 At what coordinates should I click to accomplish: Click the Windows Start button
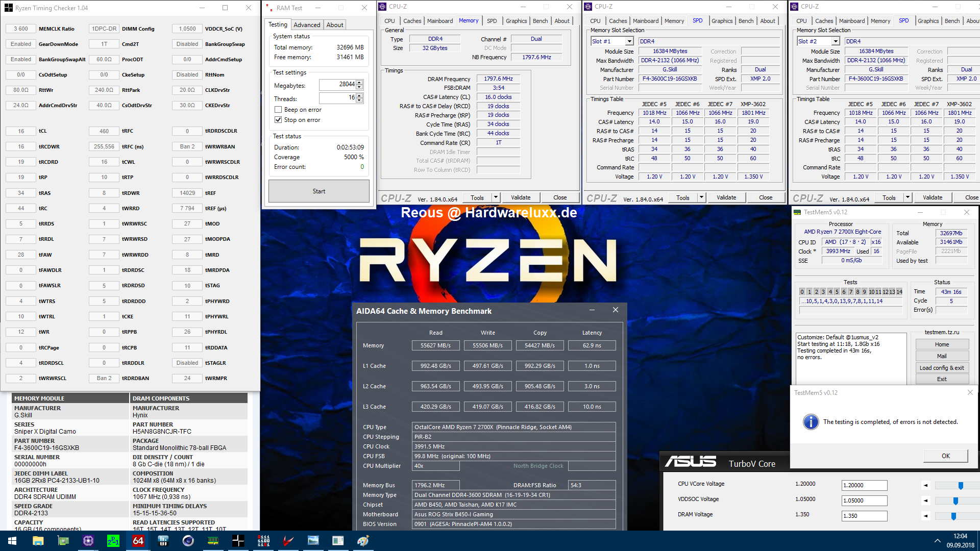click(x=12, y=541)
